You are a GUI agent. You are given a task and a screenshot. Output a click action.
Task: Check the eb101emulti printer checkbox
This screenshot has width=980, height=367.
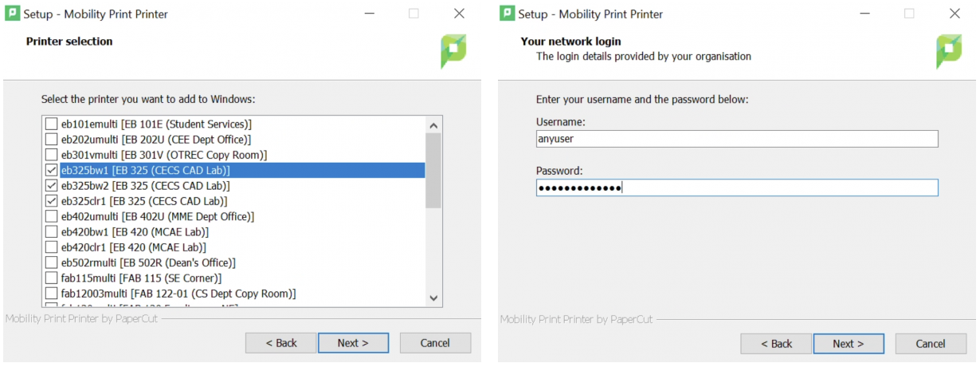point(52,124)
